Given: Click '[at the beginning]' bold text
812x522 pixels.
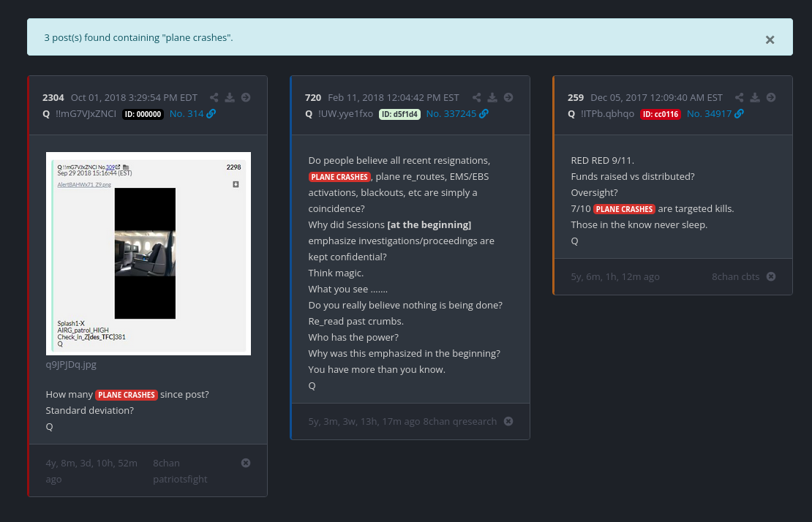Looking at the screenshot, I should 429,224.
